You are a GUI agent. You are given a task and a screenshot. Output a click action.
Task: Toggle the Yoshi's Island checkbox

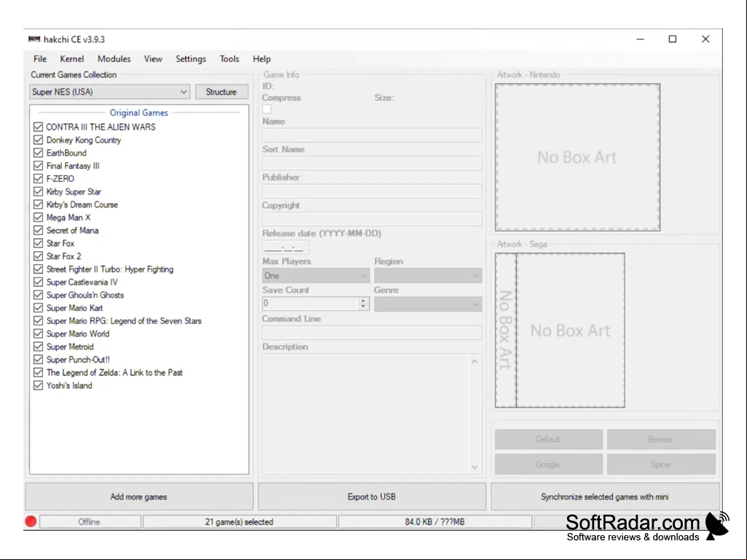coord(39,385)
